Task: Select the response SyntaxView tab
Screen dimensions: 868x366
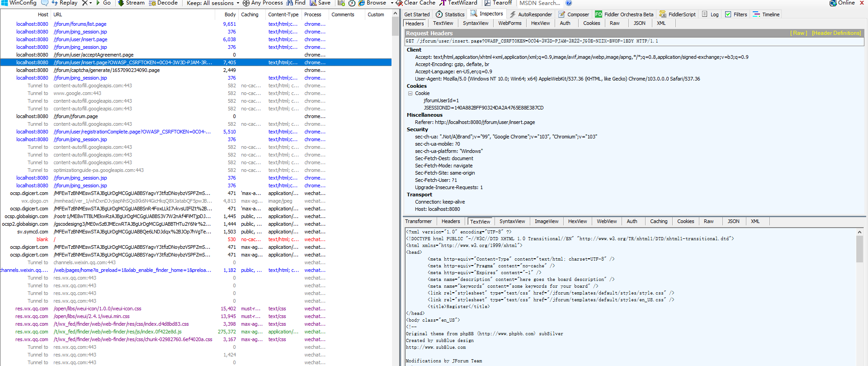Action: 512,222
